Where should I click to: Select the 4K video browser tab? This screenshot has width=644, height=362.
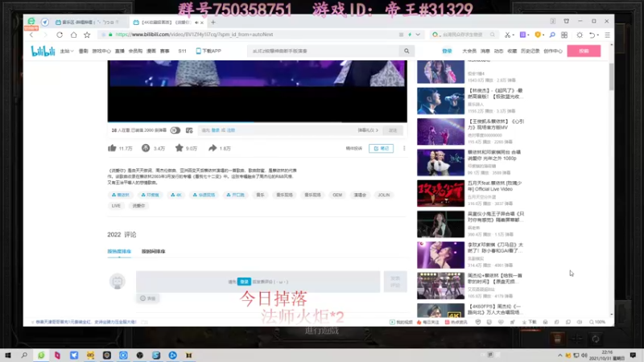[167, 23]
